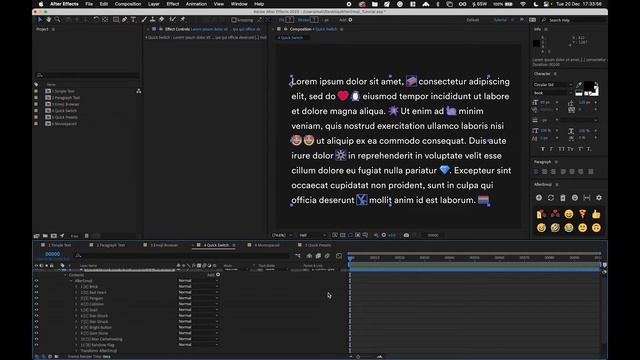Screen dimensions: 640x360
Task: Toggle the Snapping checkbox in toolbar
Action: pyautogui.click(x=234, y=20)
